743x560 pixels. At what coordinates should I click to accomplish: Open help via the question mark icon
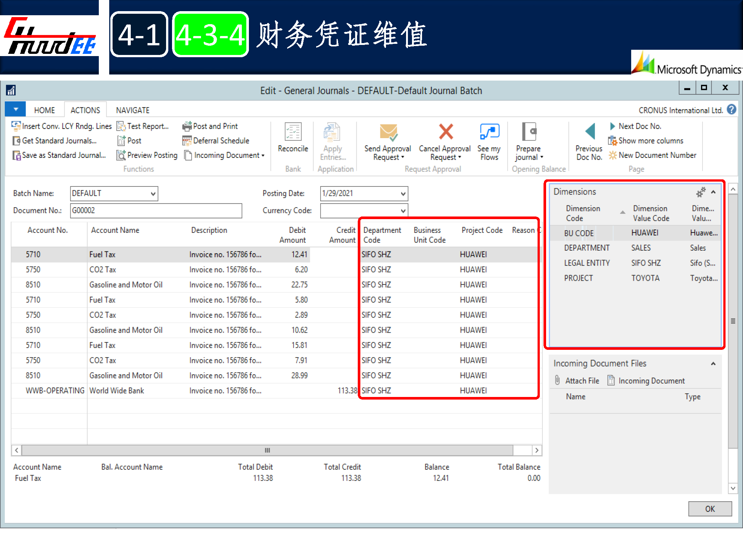click(x=731, y=110)
